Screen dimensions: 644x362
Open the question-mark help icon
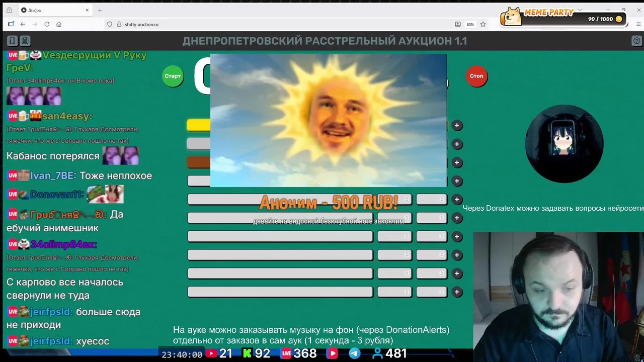click(x=636, y=41)
